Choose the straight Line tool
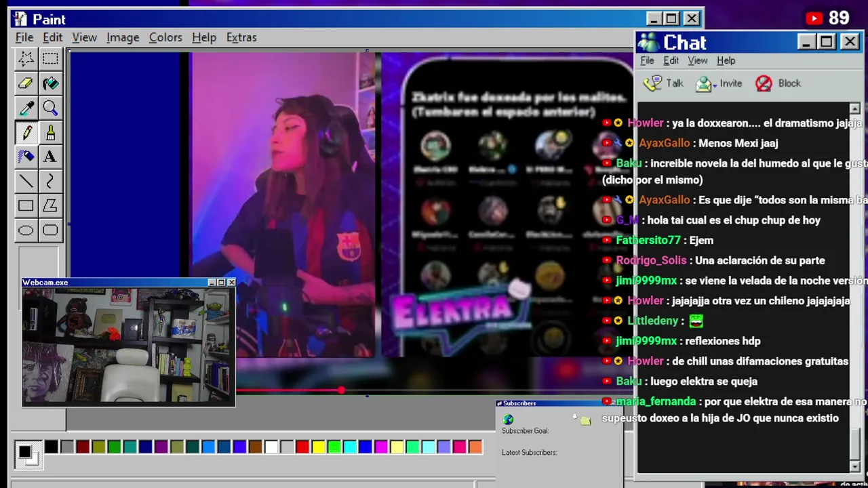868x488 pixels. point(26,181)
